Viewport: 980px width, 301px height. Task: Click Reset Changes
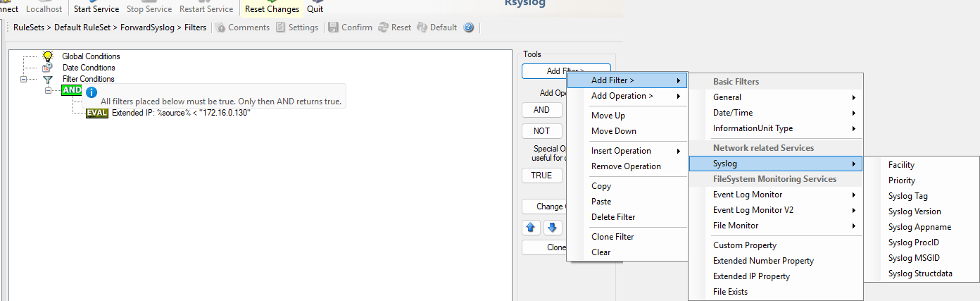pyautogui.click(x=272, y=9)
